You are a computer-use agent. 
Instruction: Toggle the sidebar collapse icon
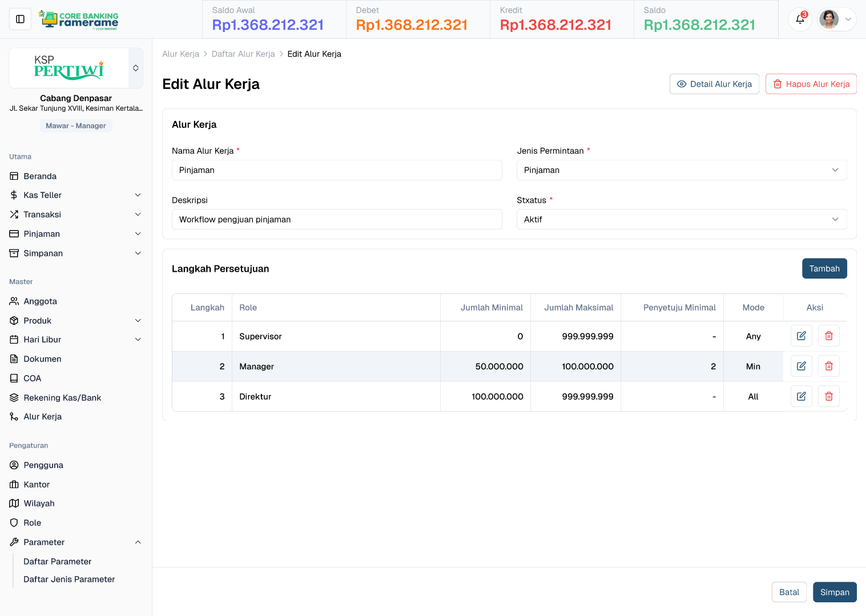coord(21,19)
